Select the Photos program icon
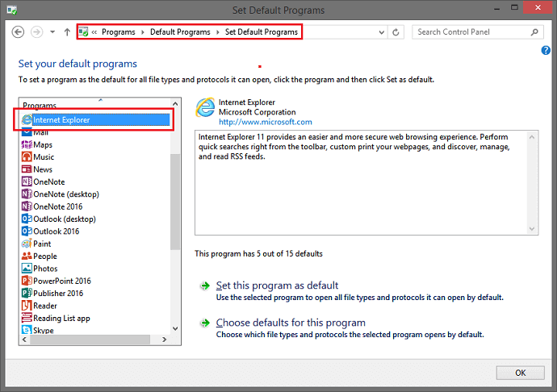 click(27, 269)
